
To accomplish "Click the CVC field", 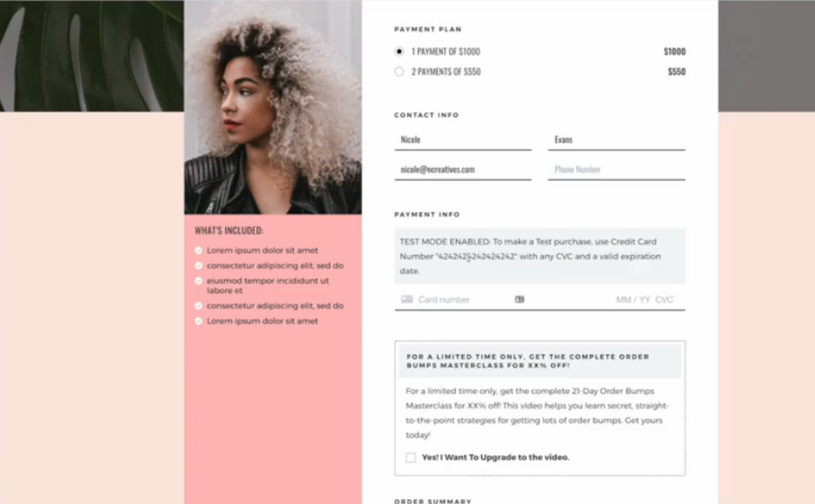I will point(664,300).
